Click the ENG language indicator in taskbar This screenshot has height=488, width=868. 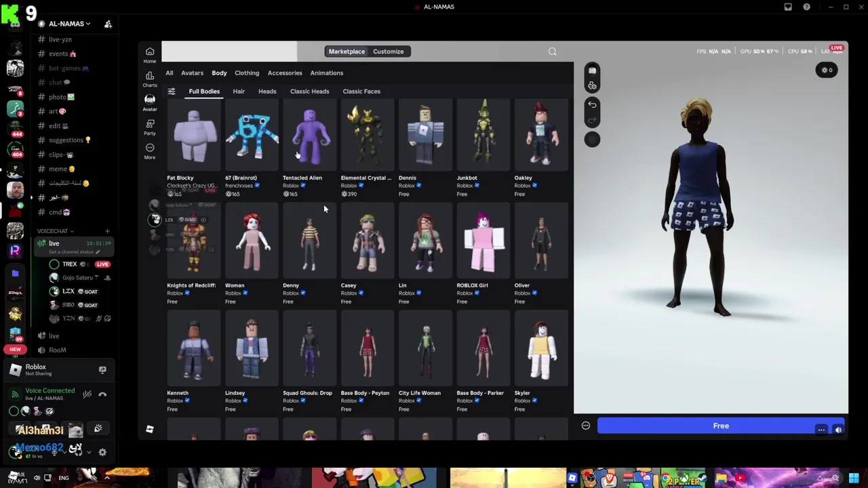63,479
